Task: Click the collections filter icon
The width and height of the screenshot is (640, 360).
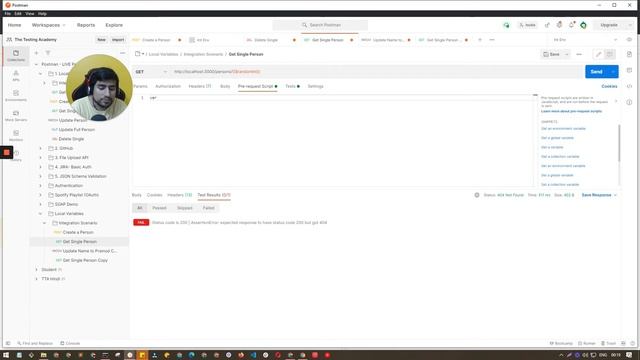Action: pos(48,53)
